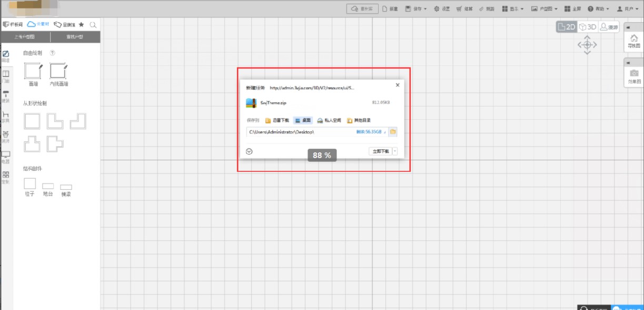
Task: Switch to 漫游 roaming view
Action: tap(609, 27)
